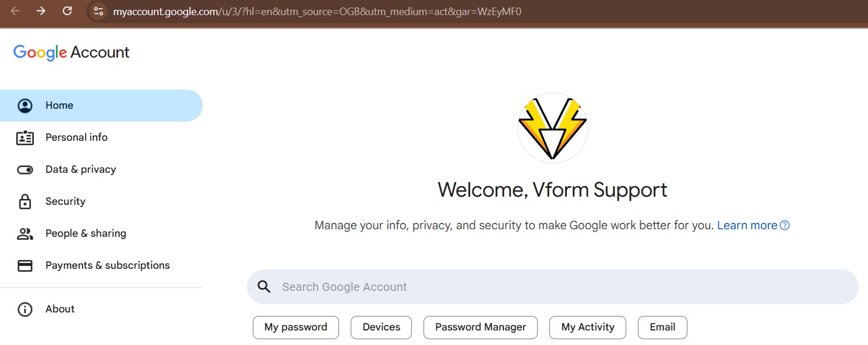Open the site information icon in address bar
This screenshot has height=345, width=868.
pyautogui.click(x=97, y=11)
